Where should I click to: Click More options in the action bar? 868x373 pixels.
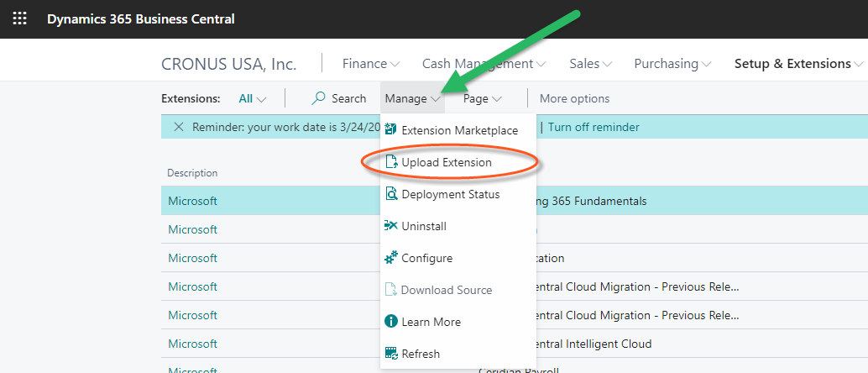point(574,98)
